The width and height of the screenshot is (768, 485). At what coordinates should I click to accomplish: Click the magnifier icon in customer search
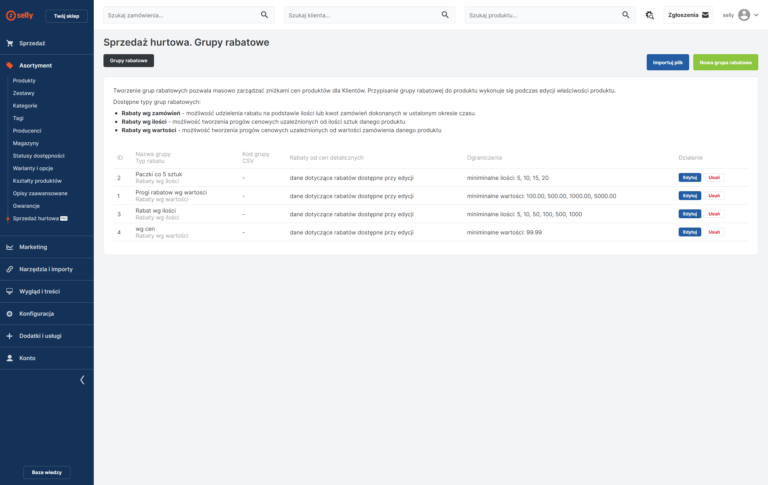[446, 15]
